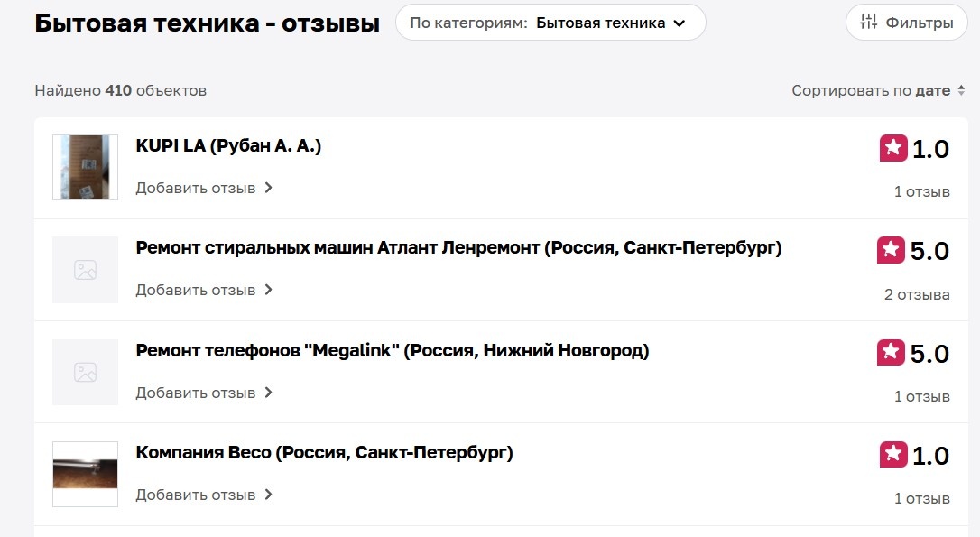
Task: Click the placeholder image icon for Ленремонт listing
Action: 85,270
